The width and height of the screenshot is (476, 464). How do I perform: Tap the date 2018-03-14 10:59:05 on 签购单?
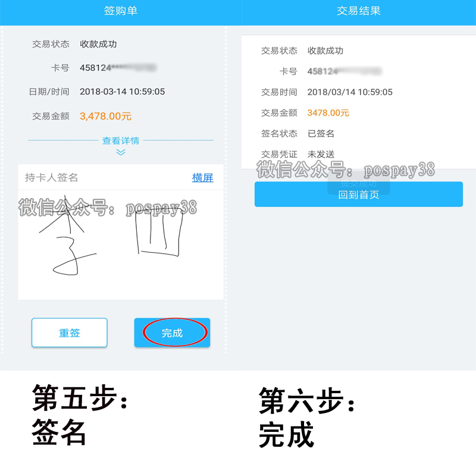tap(123, 92)
